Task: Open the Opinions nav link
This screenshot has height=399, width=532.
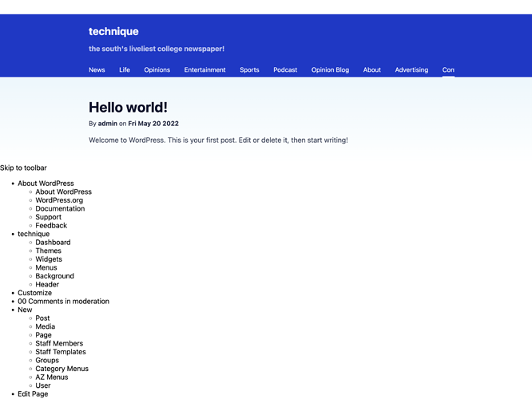Action: 157,70
